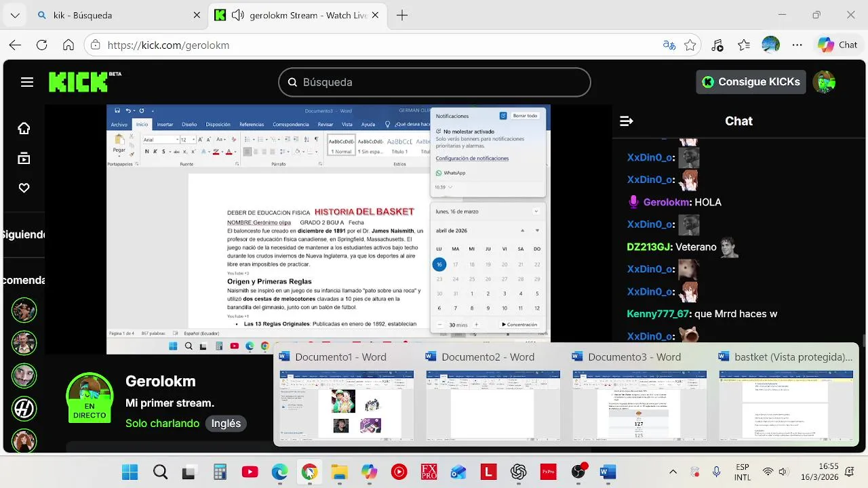
Task: Go to Kick home via sidebar
Action: 24,128
